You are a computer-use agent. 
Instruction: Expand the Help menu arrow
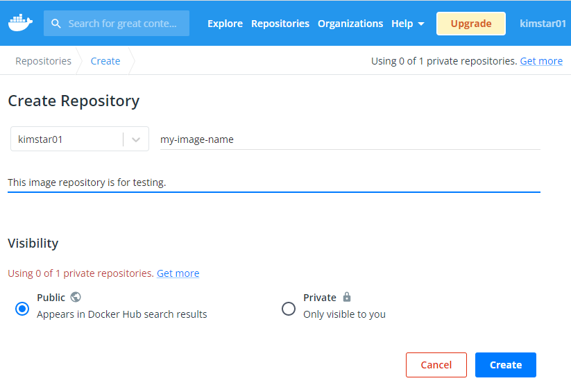[x=421, y=24]
